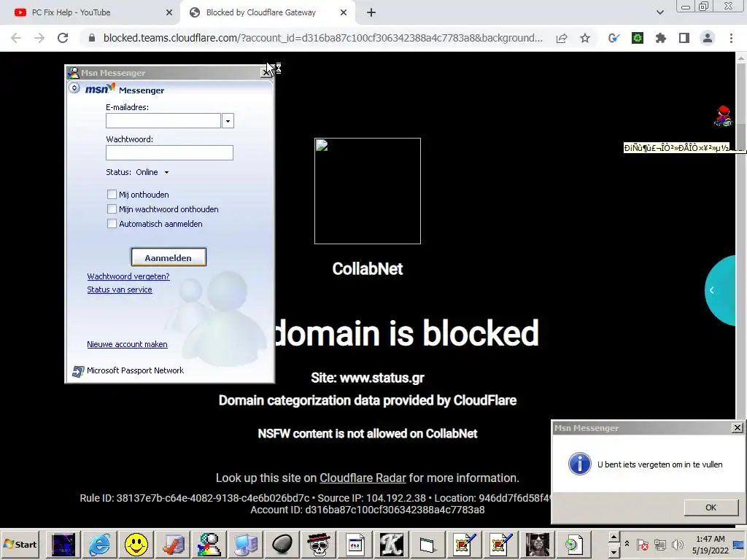Go back in browser history
Screen dimensions: 747x560
pyautogui.click(x=16, y=38)
